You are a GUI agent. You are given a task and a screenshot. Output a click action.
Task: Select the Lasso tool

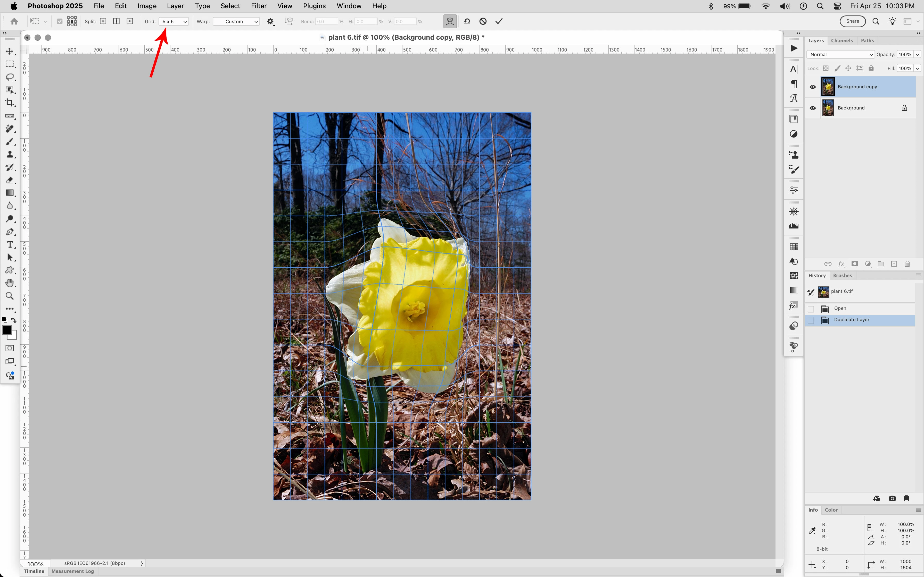click(10, 77)
